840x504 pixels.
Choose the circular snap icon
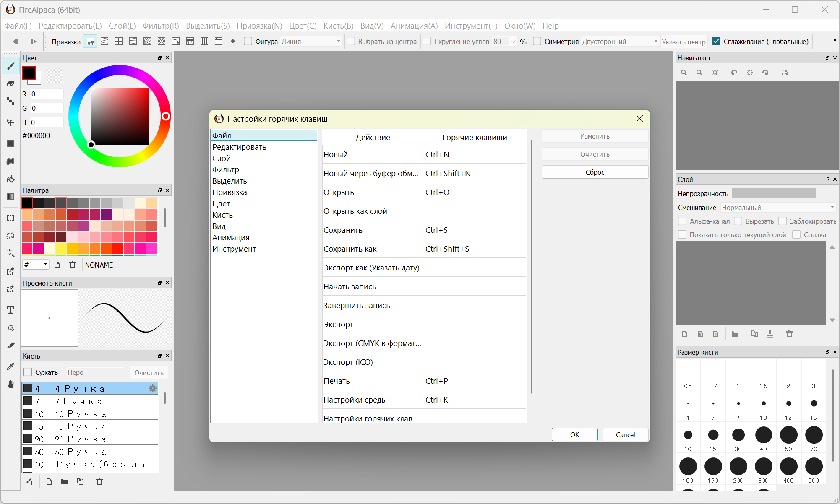point(162,42)
